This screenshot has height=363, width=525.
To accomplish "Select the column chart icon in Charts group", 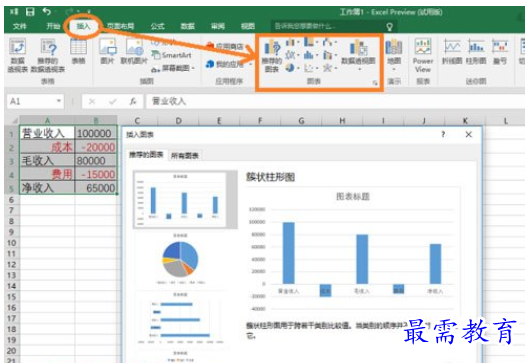I will click(290, 43).
